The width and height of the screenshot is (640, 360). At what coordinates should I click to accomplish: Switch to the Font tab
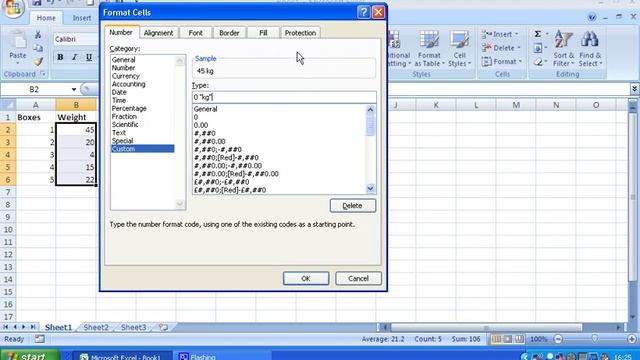(x=195, y=33)
